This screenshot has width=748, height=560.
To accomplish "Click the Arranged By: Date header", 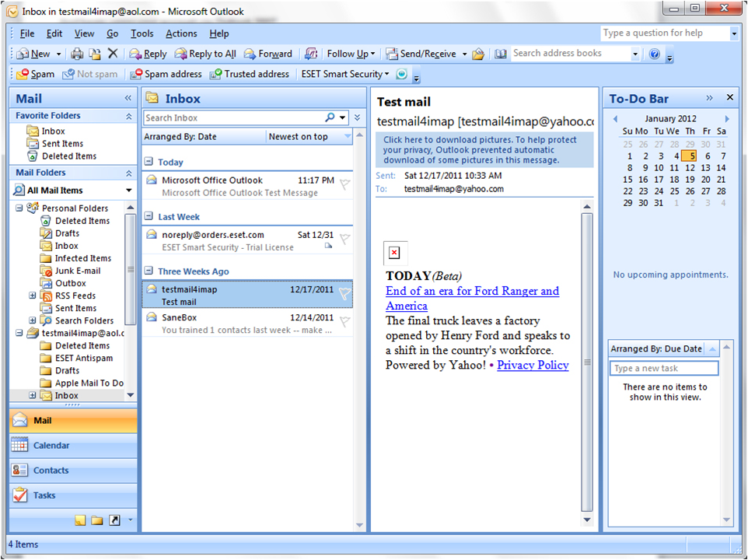I will (x=204, y=136).
